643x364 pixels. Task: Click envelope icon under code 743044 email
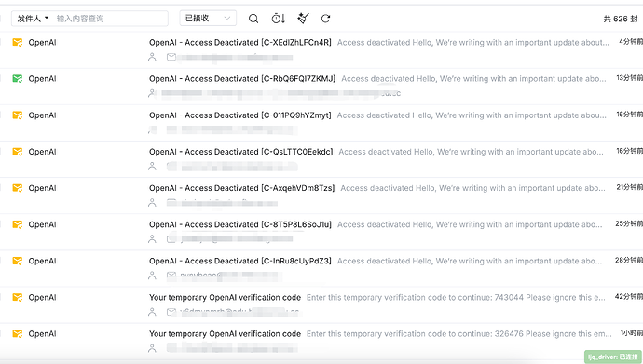[x=171, y=312]
